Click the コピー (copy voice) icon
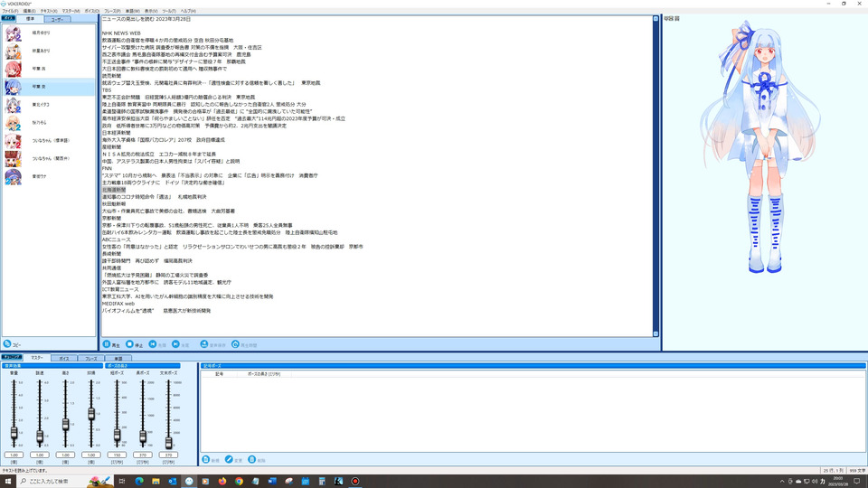Screen dimensions: 868x488 tap(7, 344)
